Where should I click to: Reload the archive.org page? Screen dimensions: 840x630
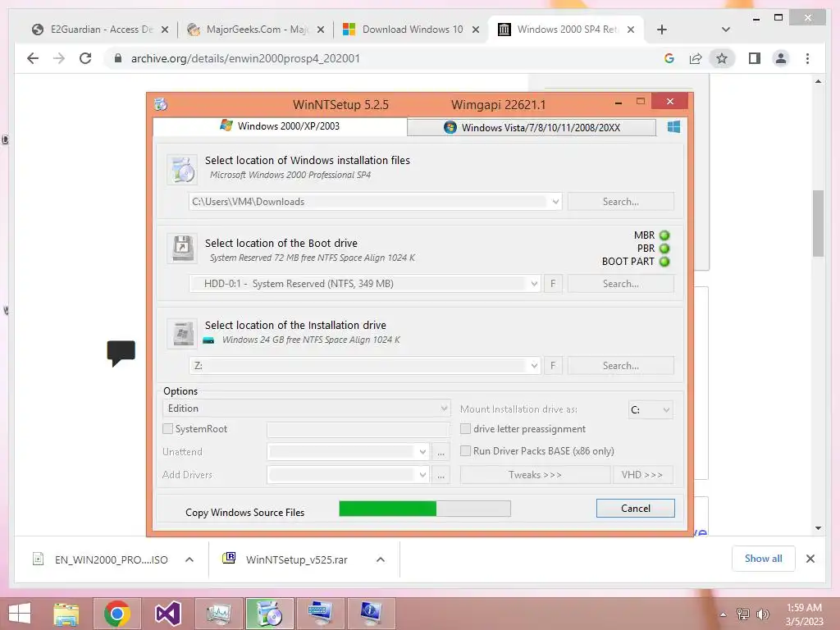(85, 58)
